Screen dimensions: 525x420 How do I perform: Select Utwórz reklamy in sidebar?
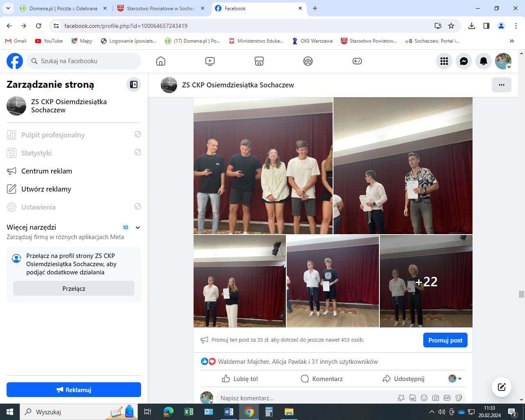click(46, 189)
